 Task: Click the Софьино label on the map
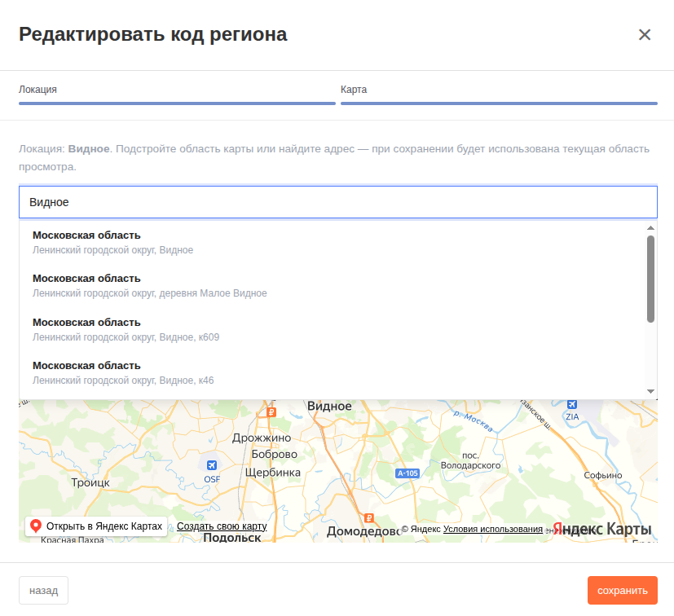(602, 475)
